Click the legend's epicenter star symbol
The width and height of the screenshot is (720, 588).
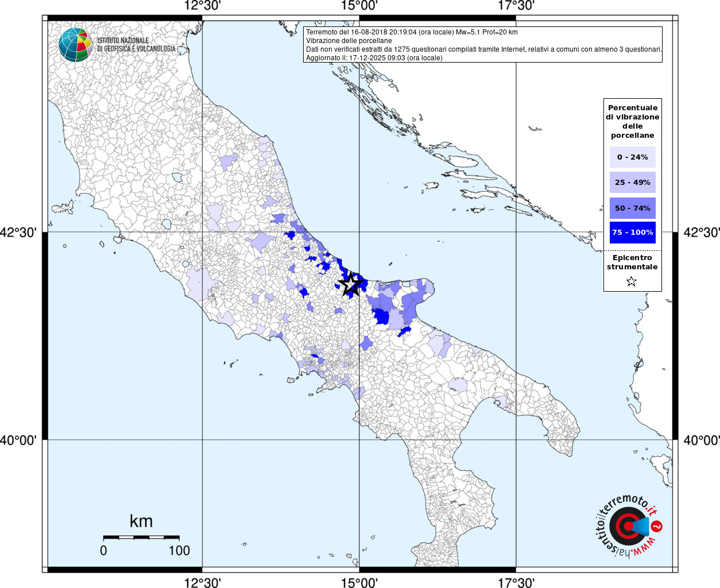click(x=632, y=281)
